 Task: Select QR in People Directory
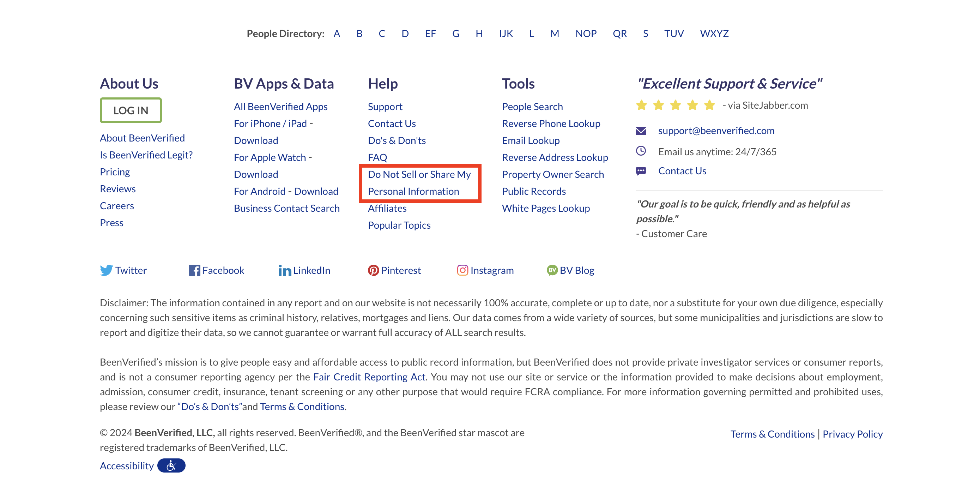coord(620,34)
